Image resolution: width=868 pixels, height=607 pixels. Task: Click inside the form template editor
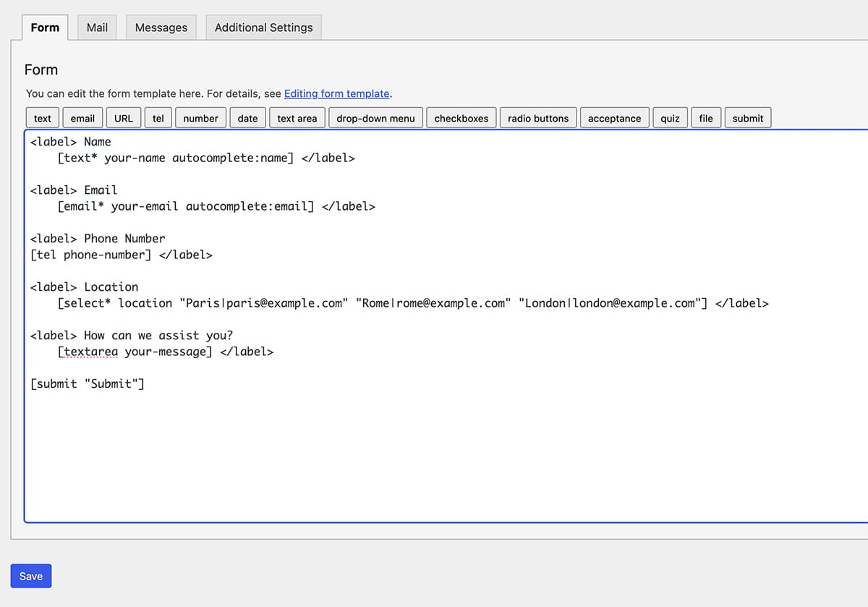coord(434,449)
